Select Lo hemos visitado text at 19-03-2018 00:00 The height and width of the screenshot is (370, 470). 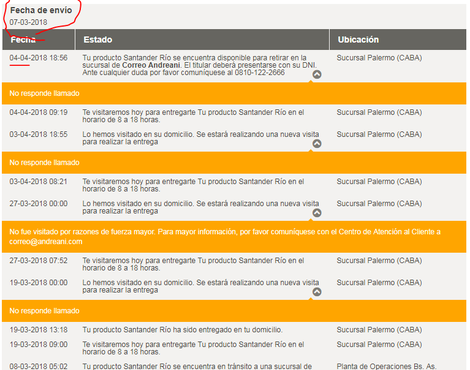[x=201, y=286]
